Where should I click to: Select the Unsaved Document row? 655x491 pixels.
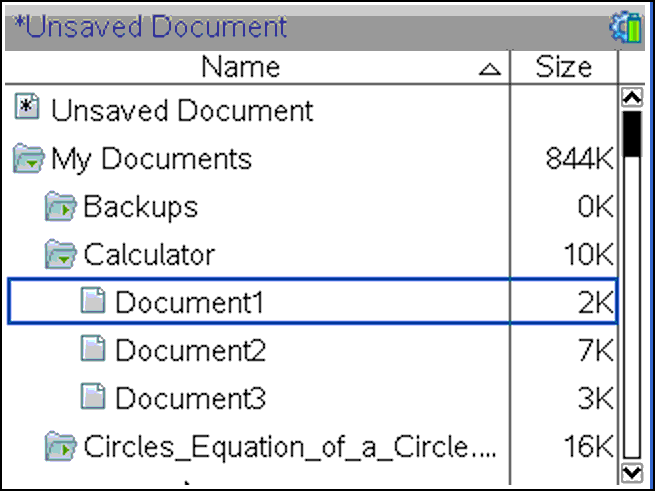(x=312, y=109)
